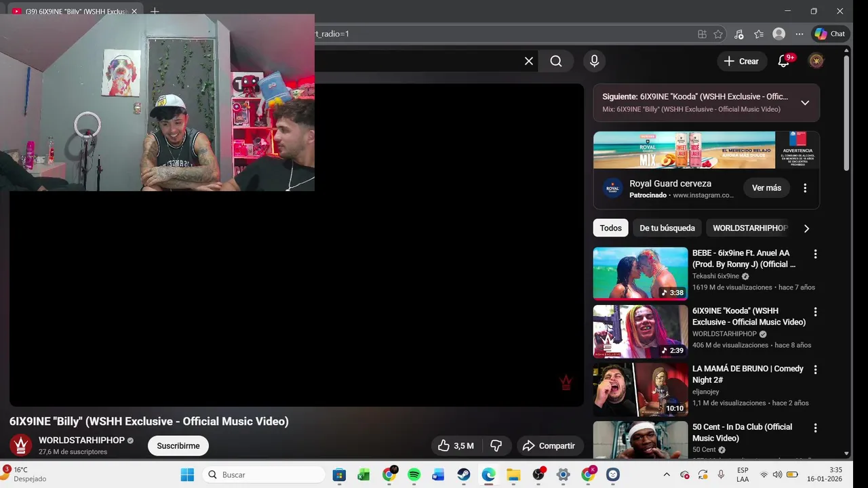The width and height of the screenshot is (868, 488).
Task: Open the YouTube account avatar menu
Action: 816,61
